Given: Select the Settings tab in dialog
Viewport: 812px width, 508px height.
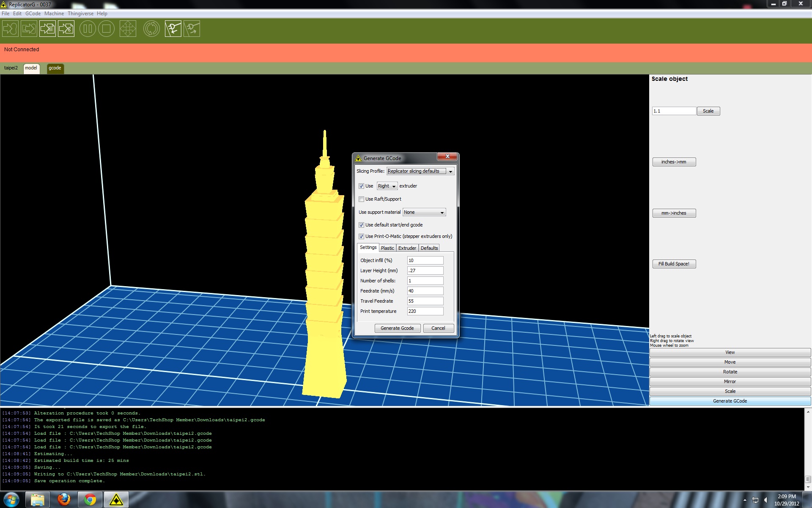Looking at the screenshot, I should tap(368, 248).
